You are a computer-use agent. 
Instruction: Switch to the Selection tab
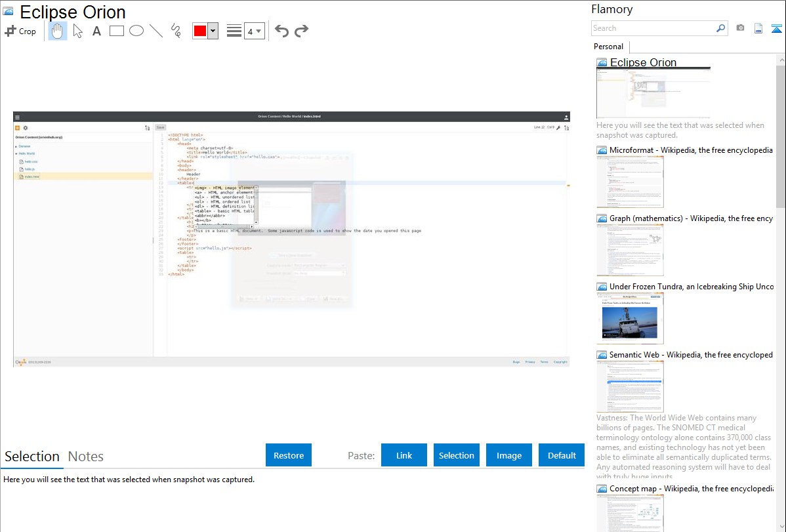[x=32, y=457]
